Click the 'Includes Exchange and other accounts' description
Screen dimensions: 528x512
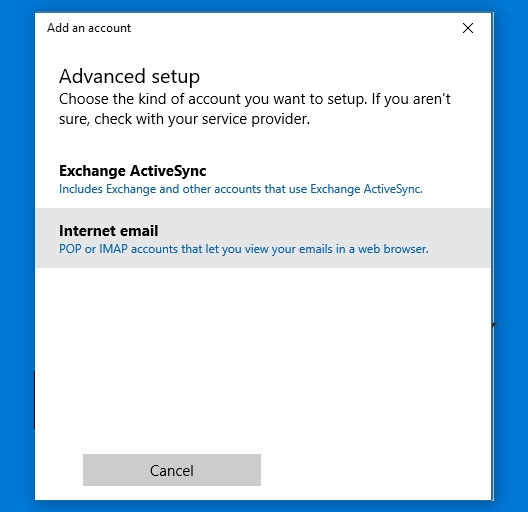[x=241, y=189]
